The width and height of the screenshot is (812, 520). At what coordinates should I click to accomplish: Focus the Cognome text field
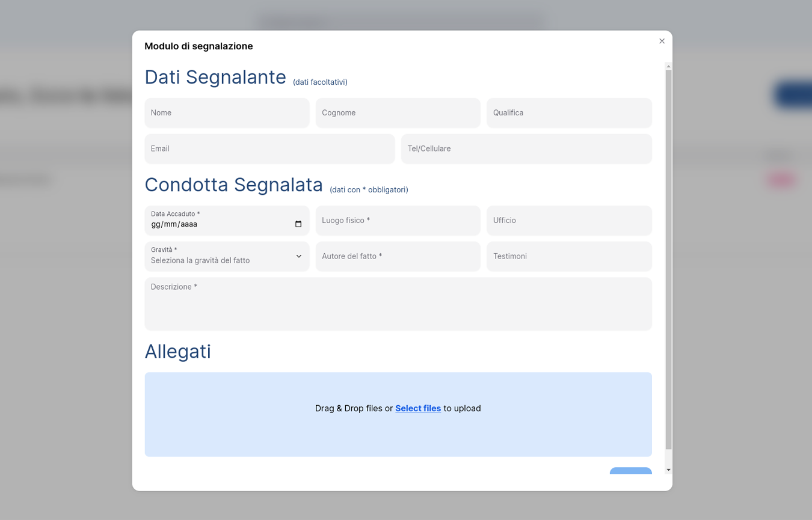click(x=398, y=113)
